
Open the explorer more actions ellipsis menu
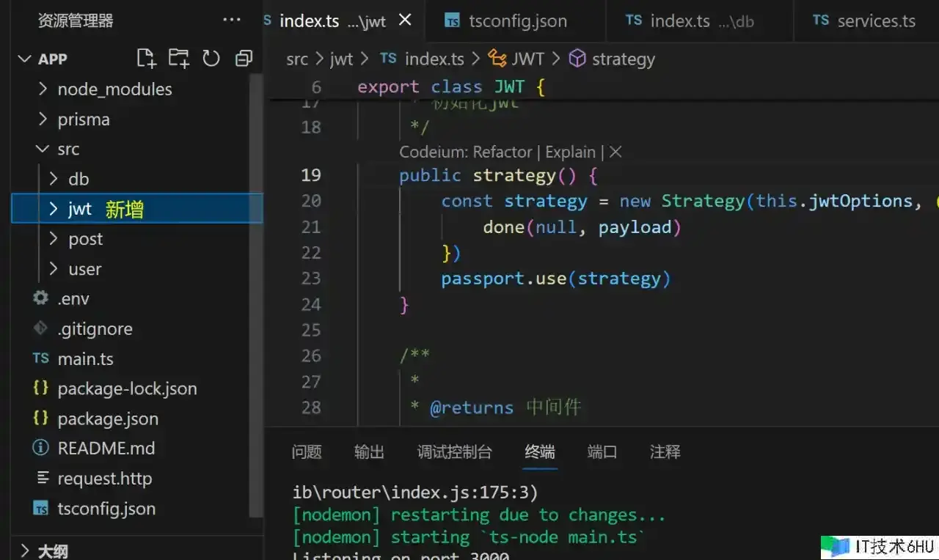232,21
